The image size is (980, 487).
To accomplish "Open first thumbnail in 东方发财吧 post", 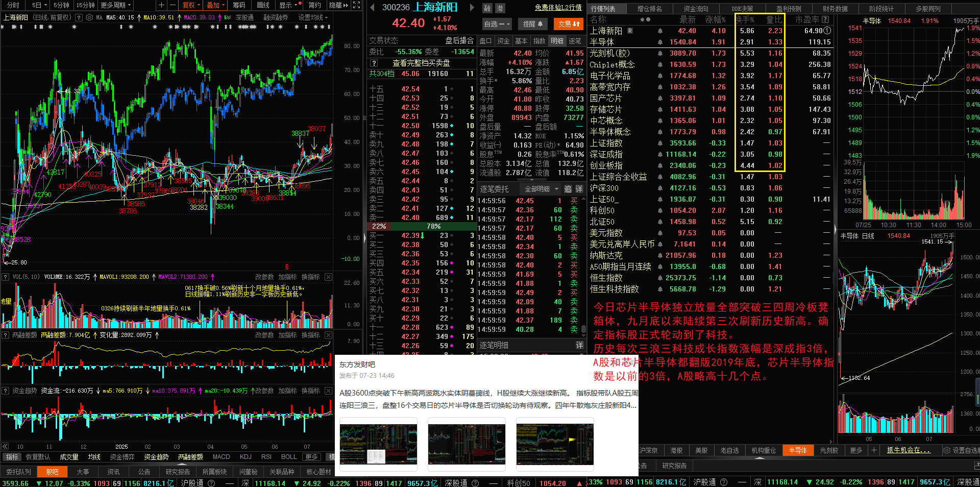I will coord(378,444).
